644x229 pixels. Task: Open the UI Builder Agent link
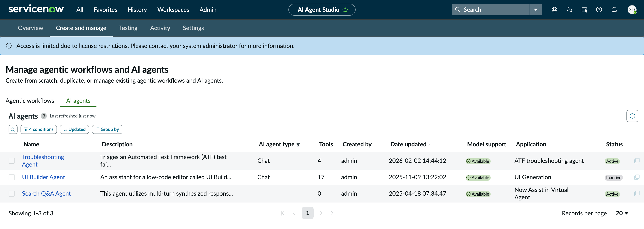43,177
